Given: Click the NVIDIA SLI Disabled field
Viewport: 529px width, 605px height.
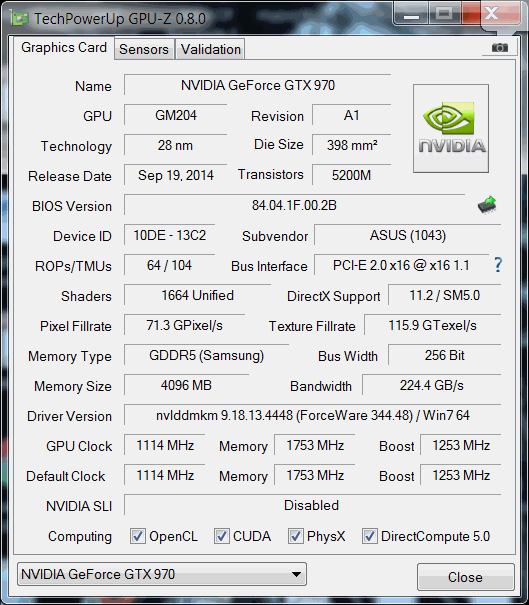Looking at the screenshot, I should point(313,505).
